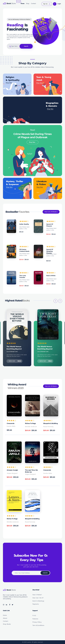This screenshot has height=644, width=65.
Task: Open View List for Bookseller Favorites
Action: [x=51, y=212]
